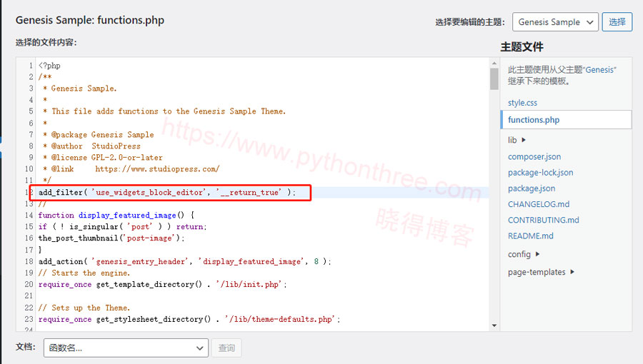Click the require_once get_stylesheet_directory line
Viewport: 643px width, 364px height.
click(x=189, y=319)
